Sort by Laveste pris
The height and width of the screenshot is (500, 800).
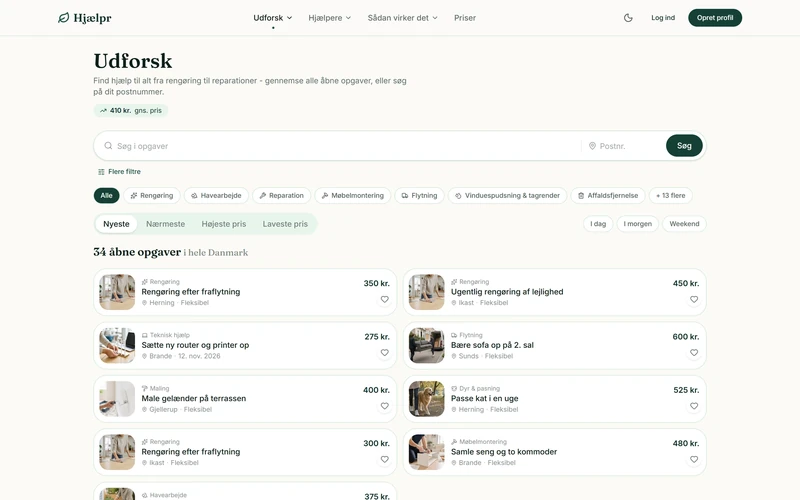pos(285,224)
